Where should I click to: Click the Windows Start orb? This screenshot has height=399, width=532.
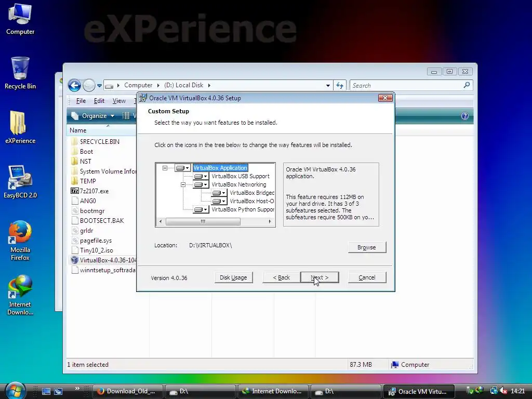coord(15,391)
